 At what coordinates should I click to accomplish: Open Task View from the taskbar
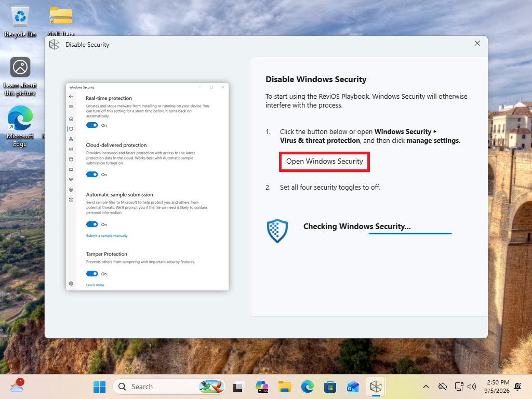tap(239, 387)
